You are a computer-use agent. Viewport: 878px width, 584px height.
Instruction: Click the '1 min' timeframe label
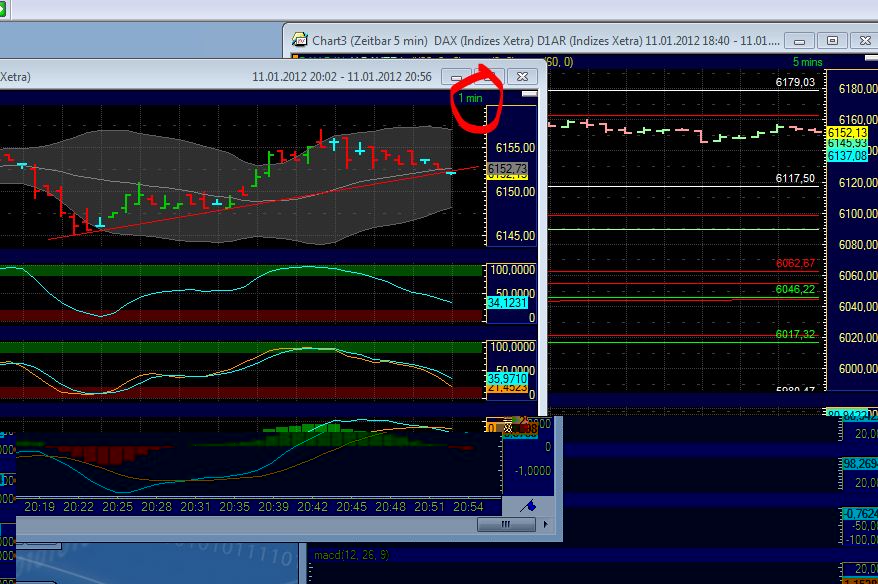pos(470,98)
